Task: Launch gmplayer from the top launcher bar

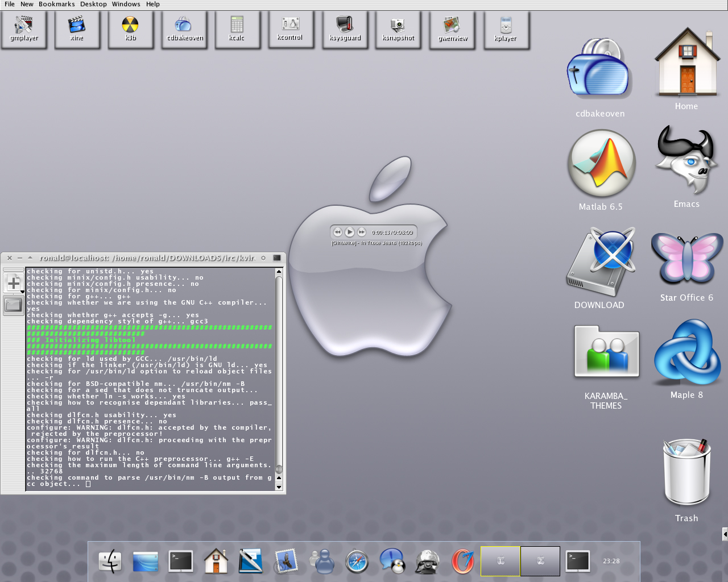Action: tap(24, 30)
